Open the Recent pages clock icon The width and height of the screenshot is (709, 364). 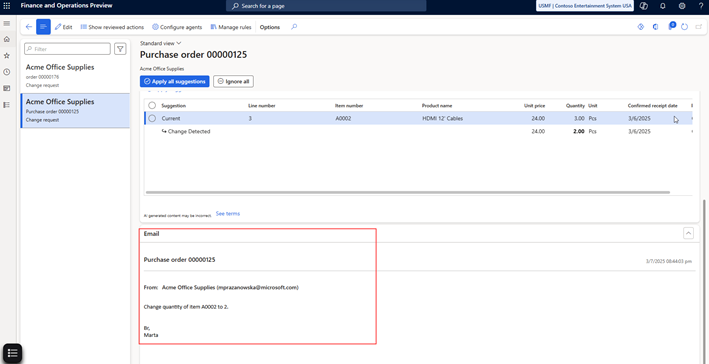(x=6, y=72)
